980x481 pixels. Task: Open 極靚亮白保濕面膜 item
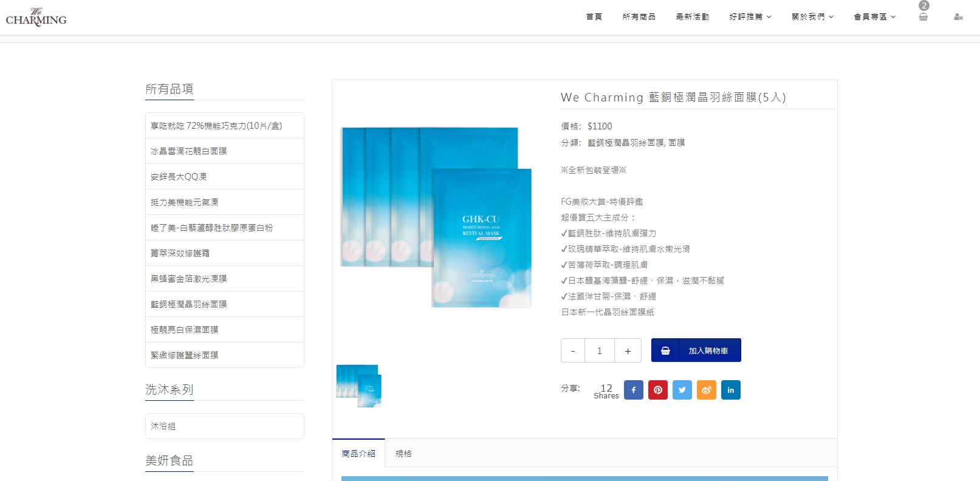coord(225,330)
